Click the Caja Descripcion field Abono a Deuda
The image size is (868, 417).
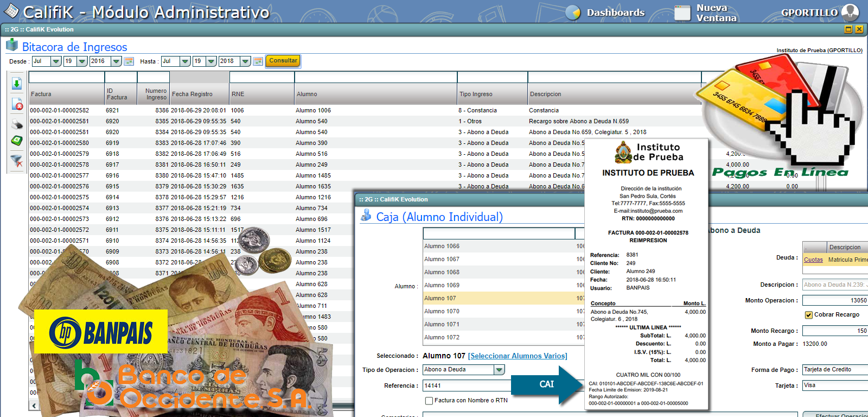pyautogui.click(x=835, y=285)
